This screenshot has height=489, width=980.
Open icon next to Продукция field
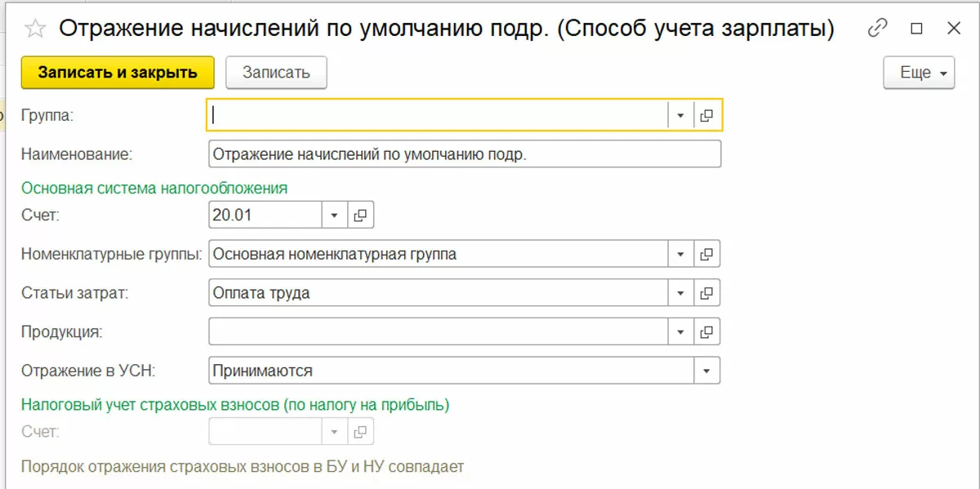click(x=707, y=331)
